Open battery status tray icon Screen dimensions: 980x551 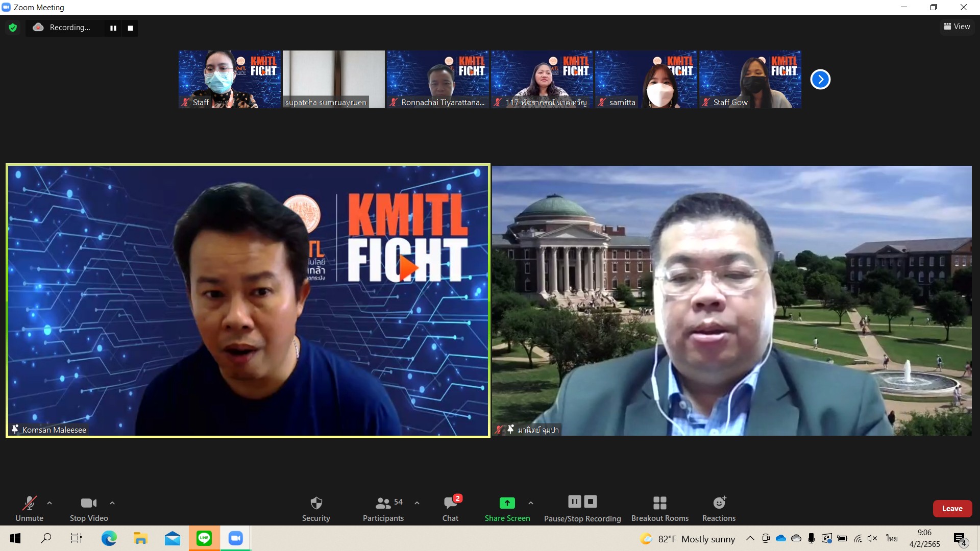point(842,538)
